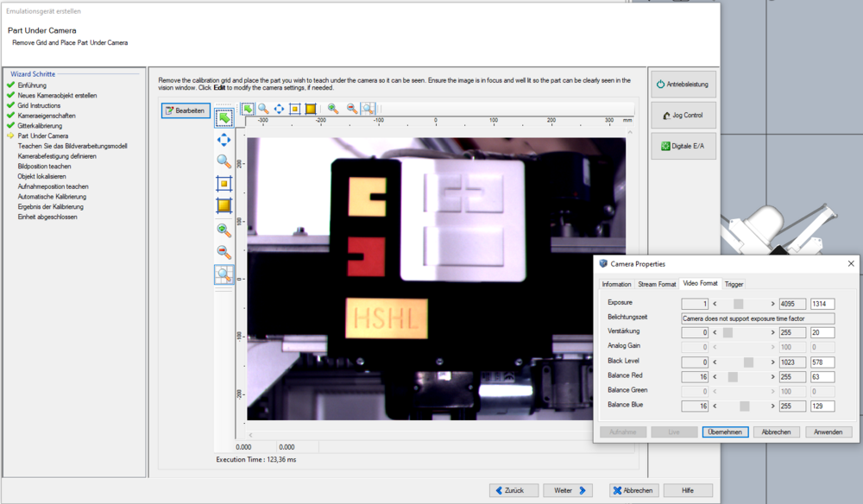Open the Antriebsleistung power panel
The image size is (863, 504).
click(x=683, y=85)
